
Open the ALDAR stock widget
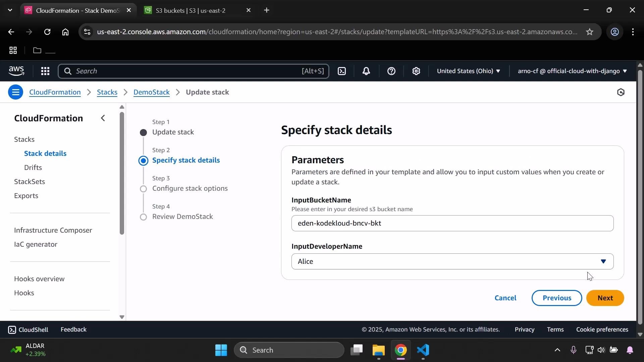click(x=28, y=350)
